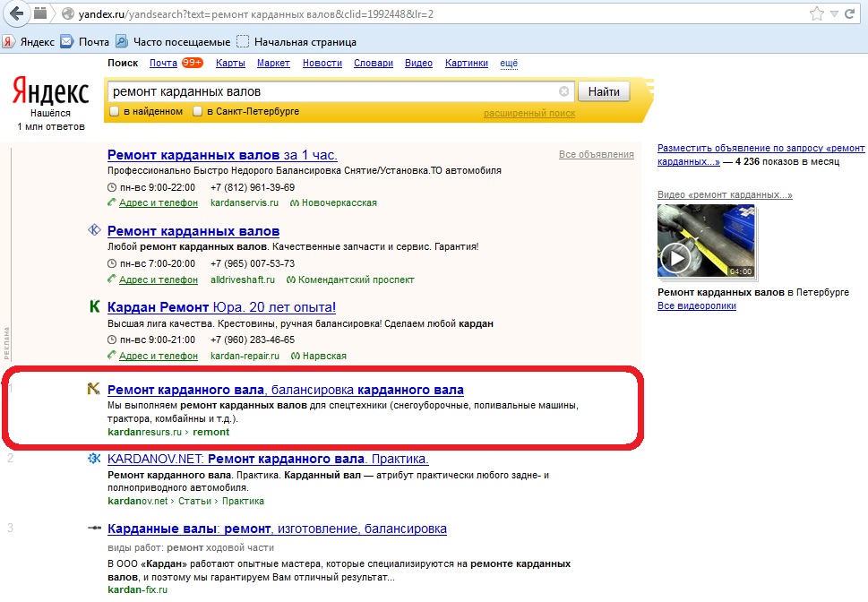Viewport: 868px width, 602px height.
Task: Click the KARDANOV.NET favicon
Action: [94, 458]
